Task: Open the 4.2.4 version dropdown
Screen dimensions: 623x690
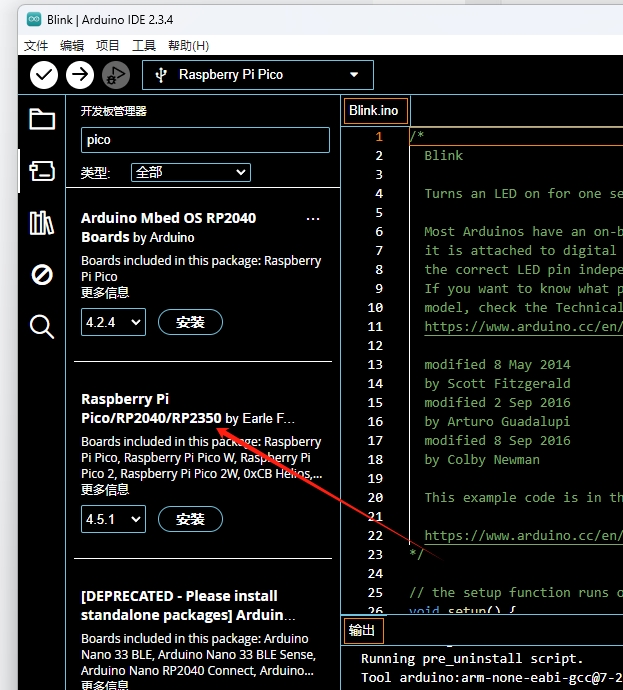Action: tap(114, 322)
